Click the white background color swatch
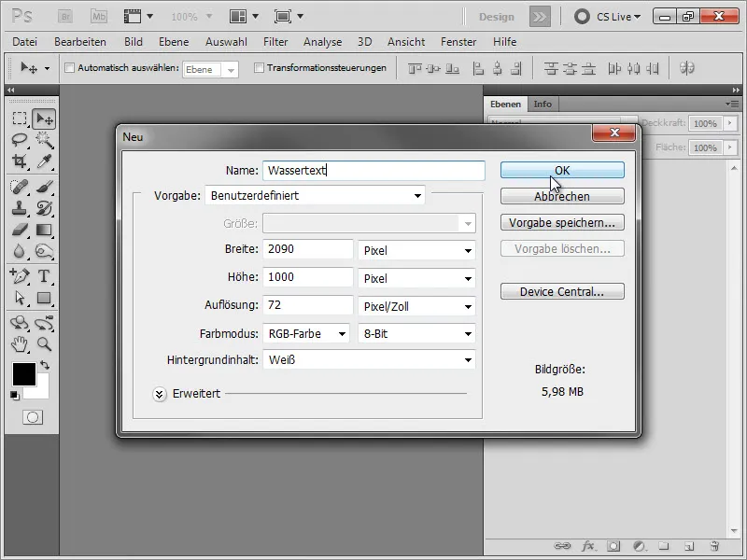The width and height of the screenshot is (747, 560). 40,390
